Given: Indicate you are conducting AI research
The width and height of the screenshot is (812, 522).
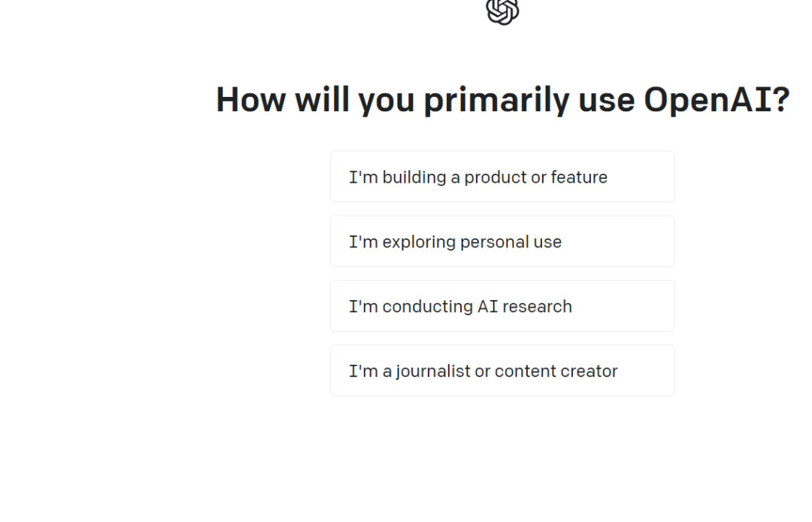Looking at the screenshot, I should click(502, 306).
